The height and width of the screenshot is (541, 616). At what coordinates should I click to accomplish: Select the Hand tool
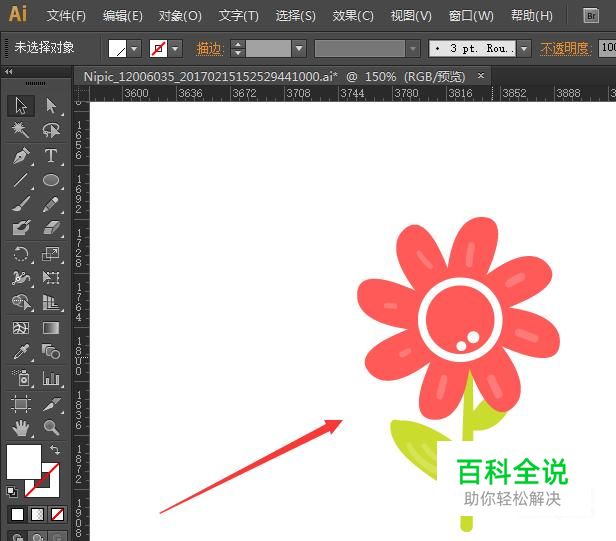pyautogui.click(x=21, y=427)
